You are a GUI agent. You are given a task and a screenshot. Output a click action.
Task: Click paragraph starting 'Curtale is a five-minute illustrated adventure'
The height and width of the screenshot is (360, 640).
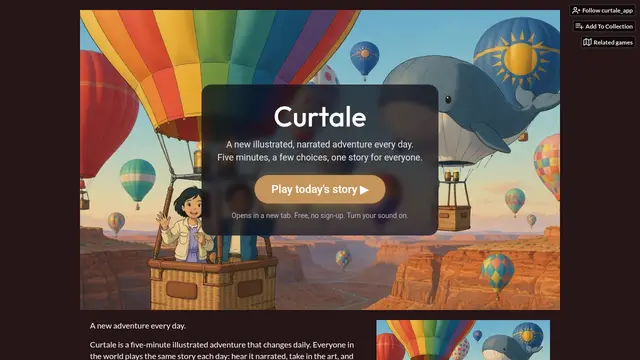[222, 350]
